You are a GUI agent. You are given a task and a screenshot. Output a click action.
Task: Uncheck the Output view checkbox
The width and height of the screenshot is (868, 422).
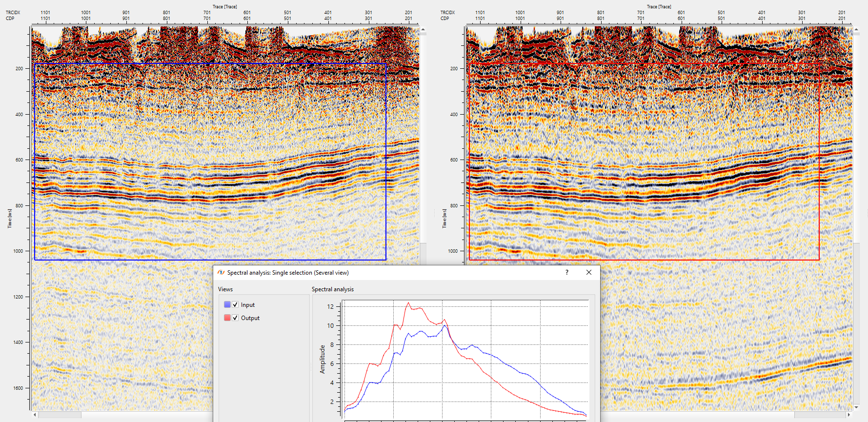[x=235, y=318]
